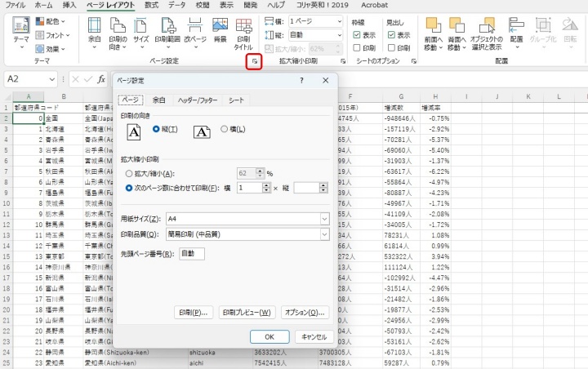
Task: Switch to シート tab in dialog
Action: pyautogui.click(x=236, y=100)
